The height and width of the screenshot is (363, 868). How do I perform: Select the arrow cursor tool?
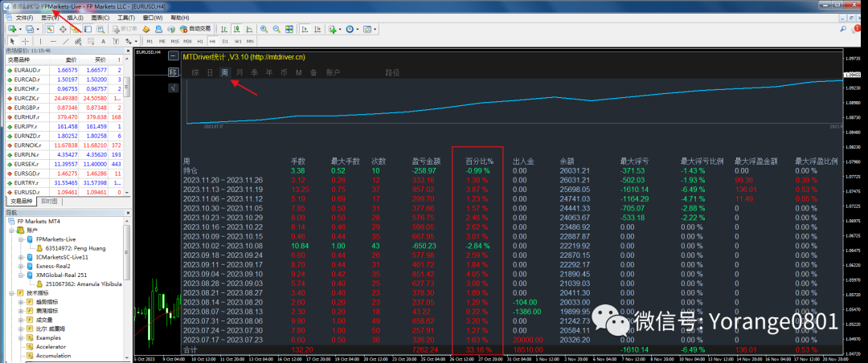(x=12, y=41)
